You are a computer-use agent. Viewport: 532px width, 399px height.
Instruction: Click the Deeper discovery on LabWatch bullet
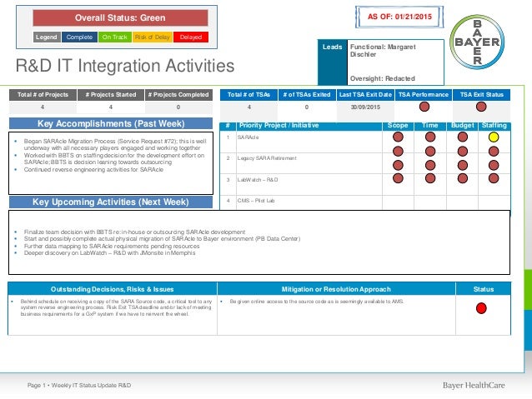click(x=109, y=253)
